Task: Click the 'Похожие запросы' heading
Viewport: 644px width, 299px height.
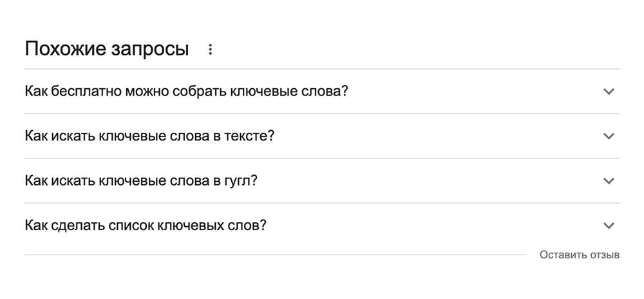Action: pyautogui.click(x=106, y=49)
